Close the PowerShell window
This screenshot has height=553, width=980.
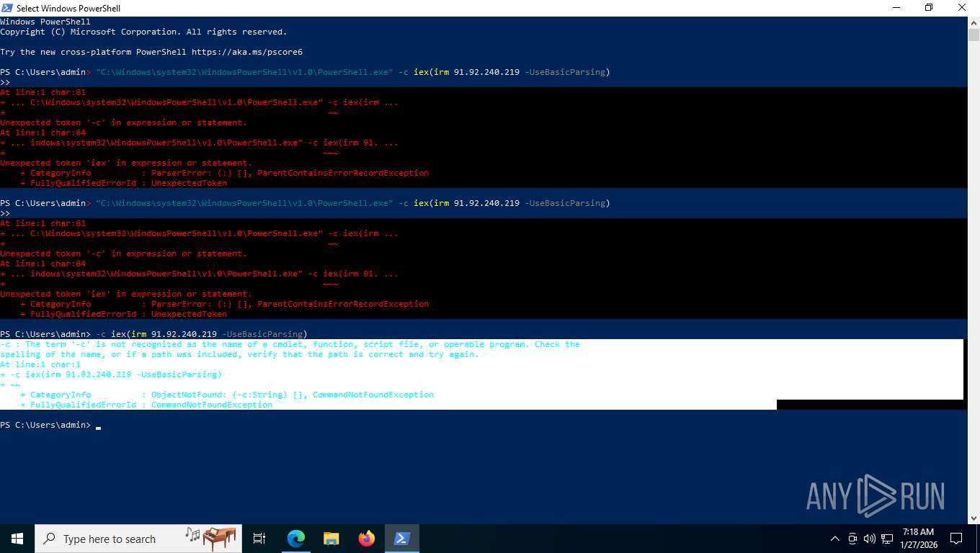point(962,8)
